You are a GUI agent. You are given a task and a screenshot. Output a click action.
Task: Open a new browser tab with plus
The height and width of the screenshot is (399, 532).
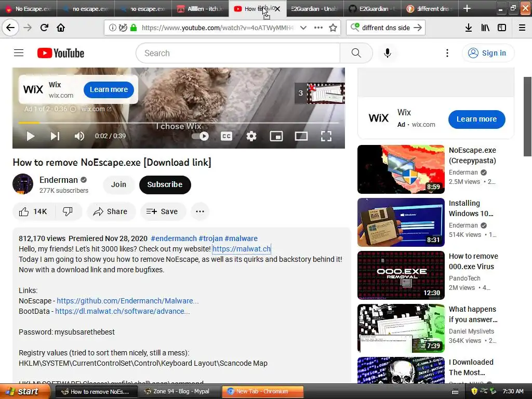click(x=467, y=8)
